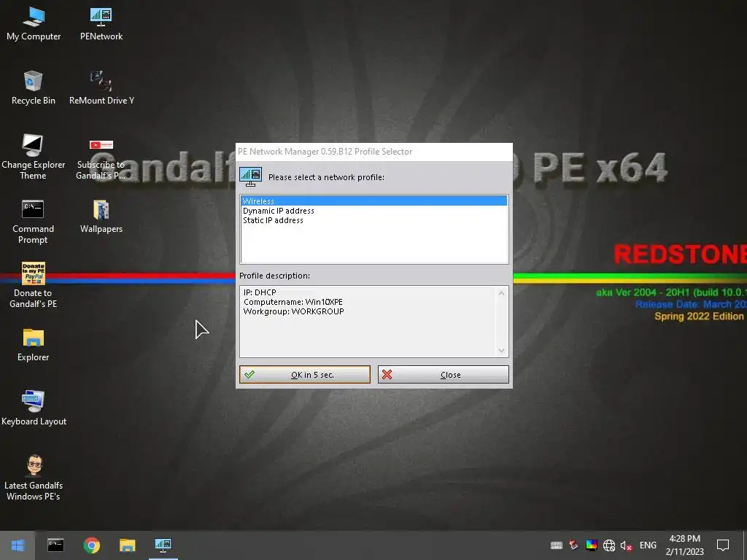Click the network monitor icon in dialog
Screen dimensions: 747x560
tap(251, 176)
